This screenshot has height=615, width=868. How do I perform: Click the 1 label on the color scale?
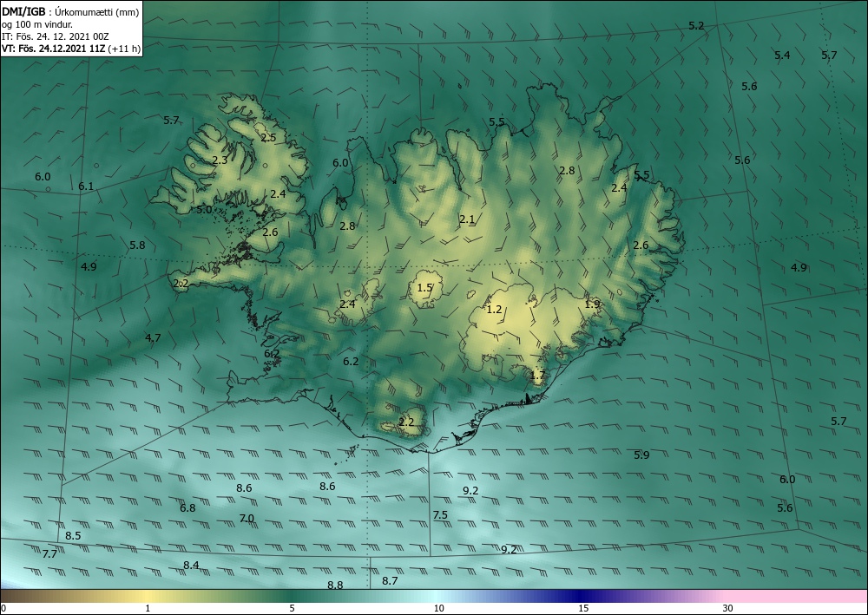click(148, 608)
